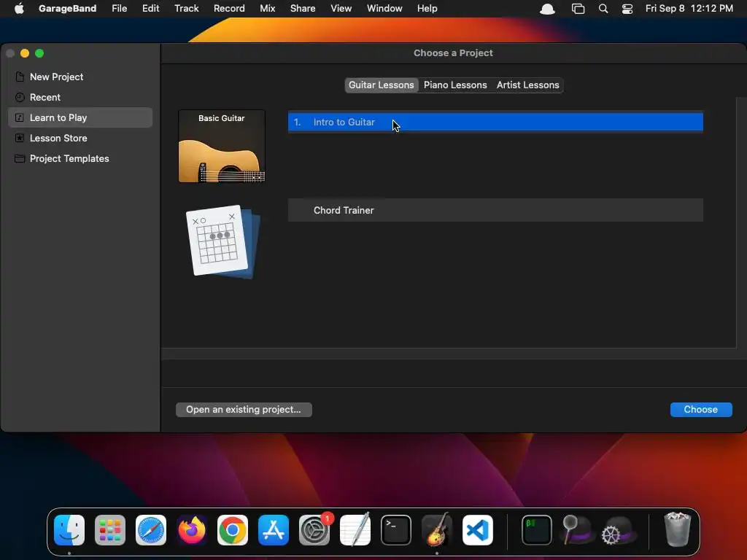Launch Google Chrome from the Dock

pos(233,530)
